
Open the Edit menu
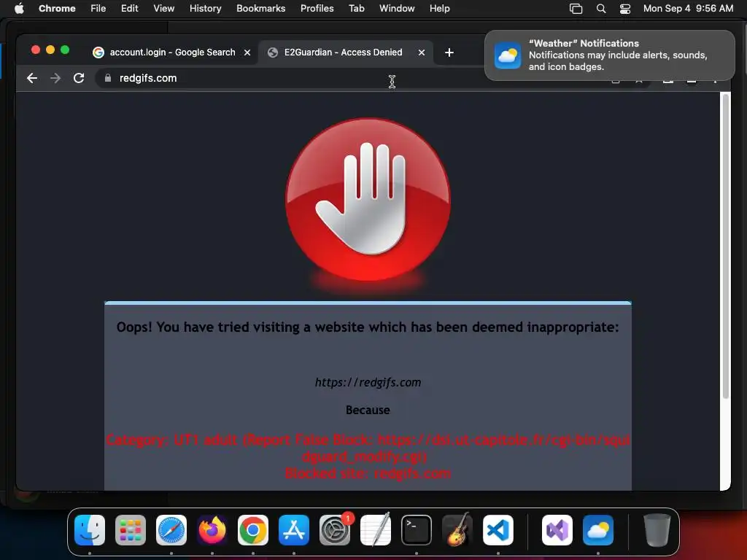(130, 9)
